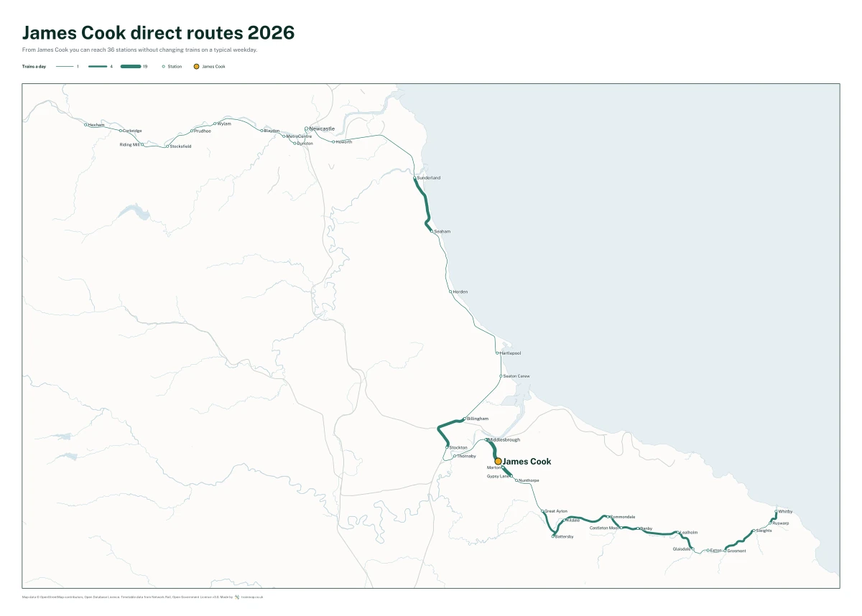Screen dimensions: 862x616
Task: Select the Prudhoe station marker
Action: tap(192, 131)
